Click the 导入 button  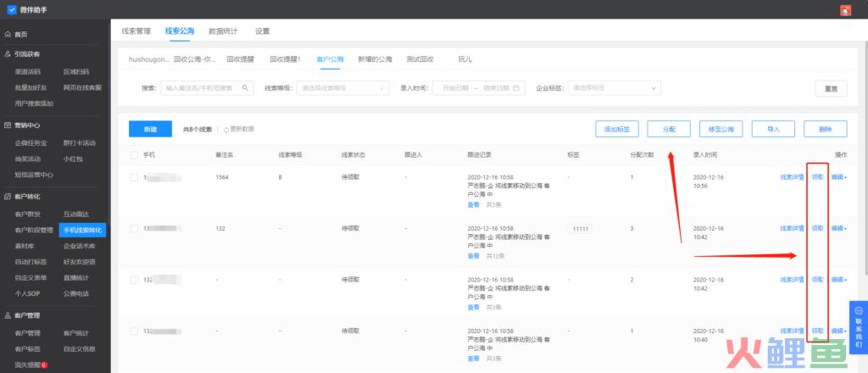point(773,129)
